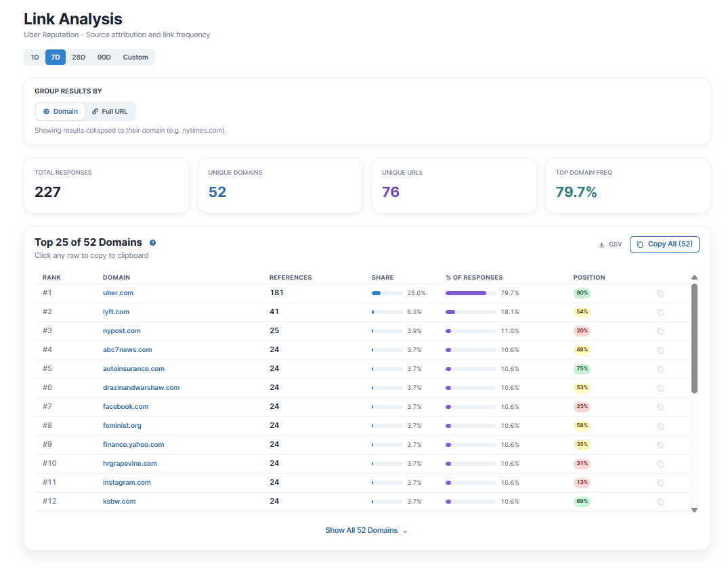This screenshot has width=728, height=568.
Task: Click the Unique URLs value 76
Action: click(391, 192)
